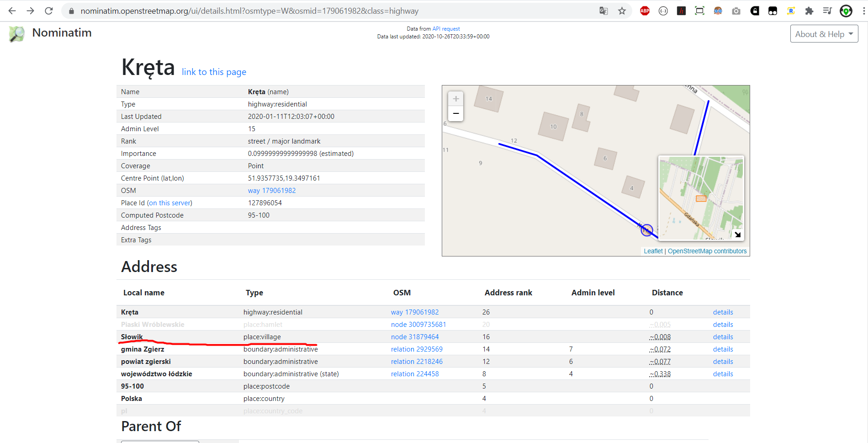Open the API request link

click(x=446, y=29)
